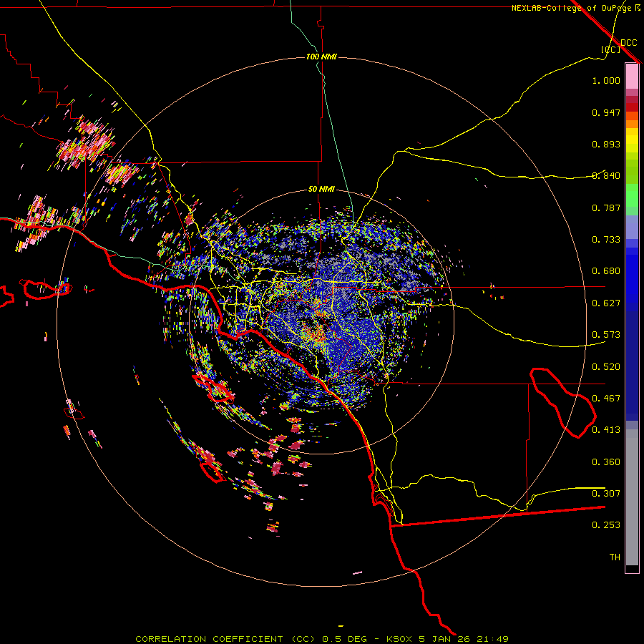The width and height of the screenshot is (644, 644).
Task: Click the 50 NMI range ring label
Action: coord(321,189)
